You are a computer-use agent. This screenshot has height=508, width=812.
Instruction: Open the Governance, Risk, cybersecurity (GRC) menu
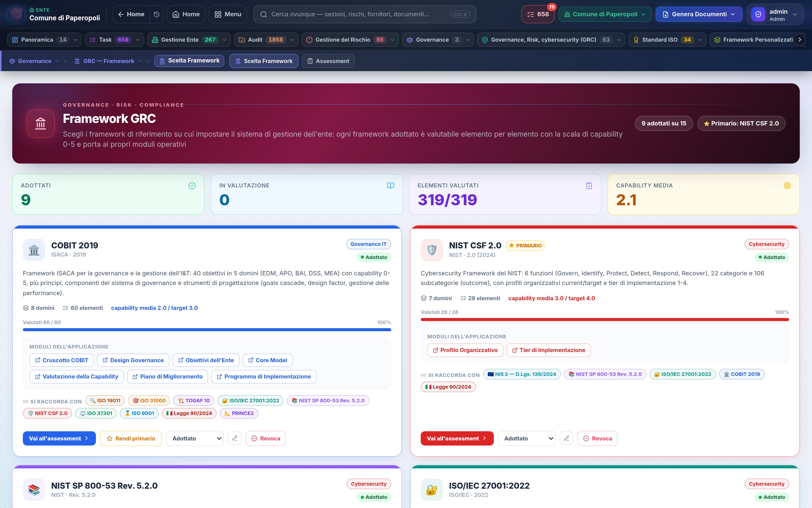click(551, 40)
